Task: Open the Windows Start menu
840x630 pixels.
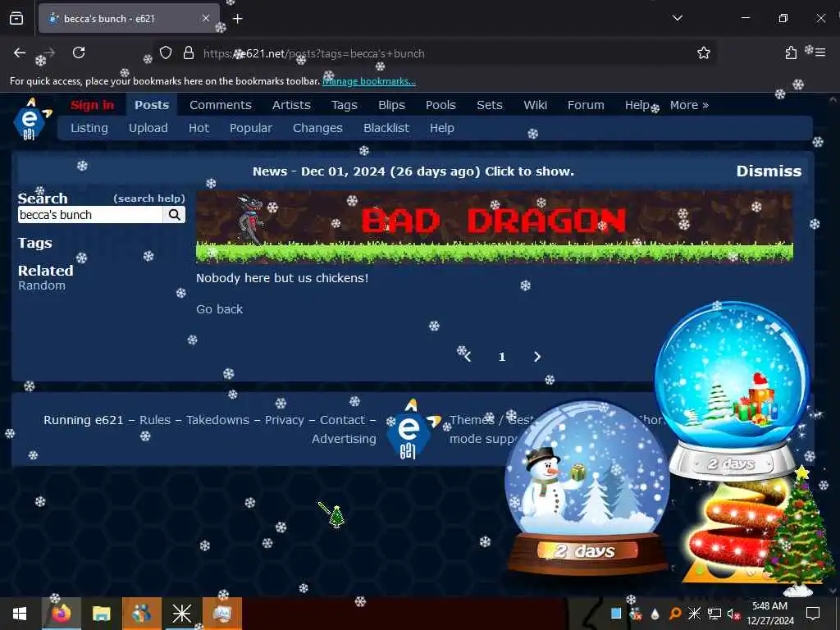Action: (x=20, y=614)
